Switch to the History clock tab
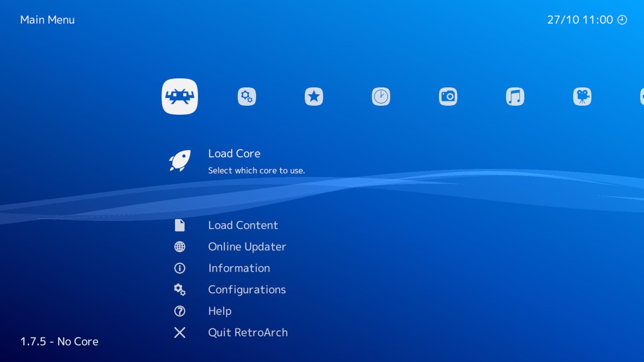 coord(381,97)
